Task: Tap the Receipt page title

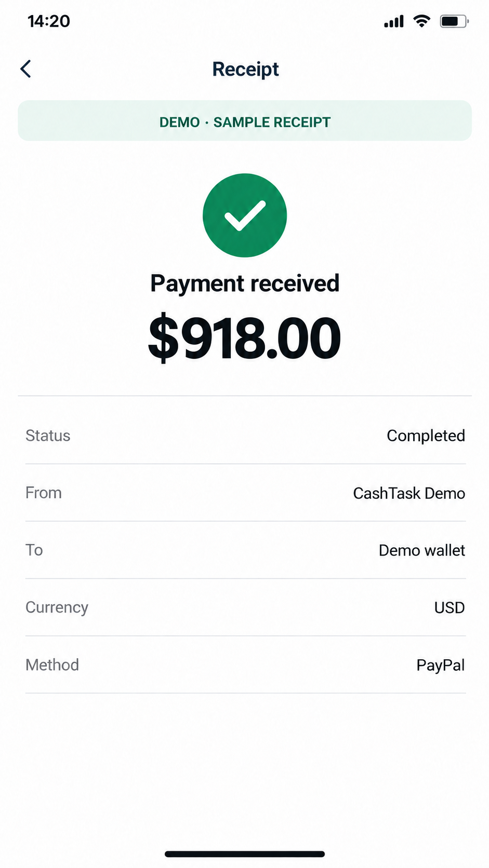Action: [x=245, y=69]
